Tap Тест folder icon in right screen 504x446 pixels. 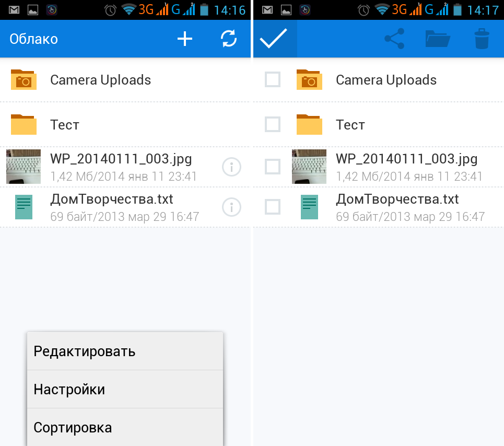[x=309, y=125]
